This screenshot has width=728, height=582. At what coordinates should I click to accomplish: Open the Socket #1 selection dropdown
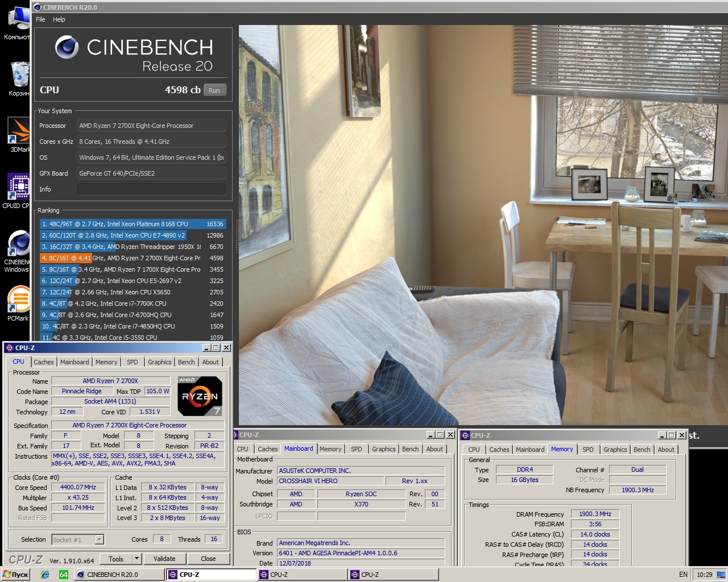click(100, 539)
